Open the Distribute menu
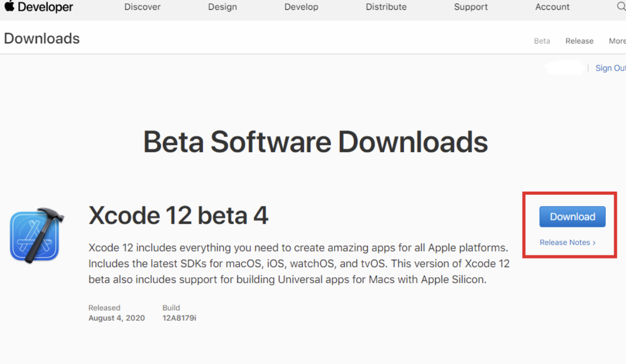The height and width of the screenshot is (364, 626). tap(386, 7)
